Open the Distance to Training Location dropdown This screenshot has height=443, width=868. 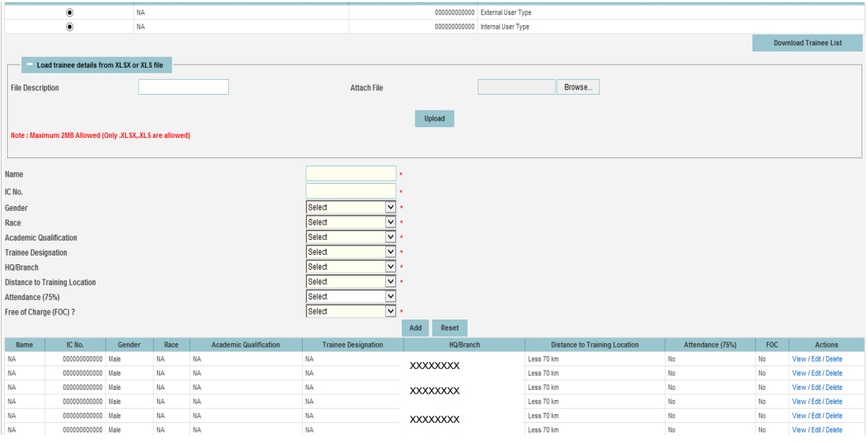tap(392, 281)
